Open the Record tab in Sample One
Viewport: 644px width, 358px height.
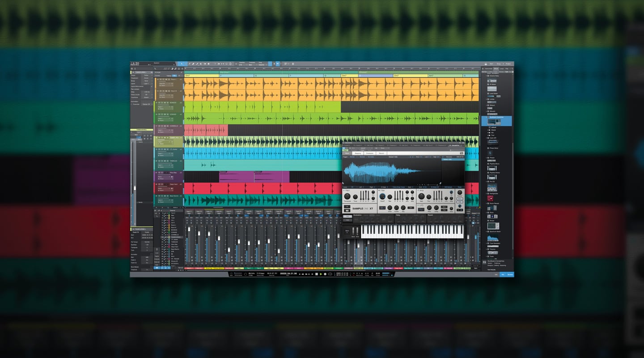tap(381, 153)
